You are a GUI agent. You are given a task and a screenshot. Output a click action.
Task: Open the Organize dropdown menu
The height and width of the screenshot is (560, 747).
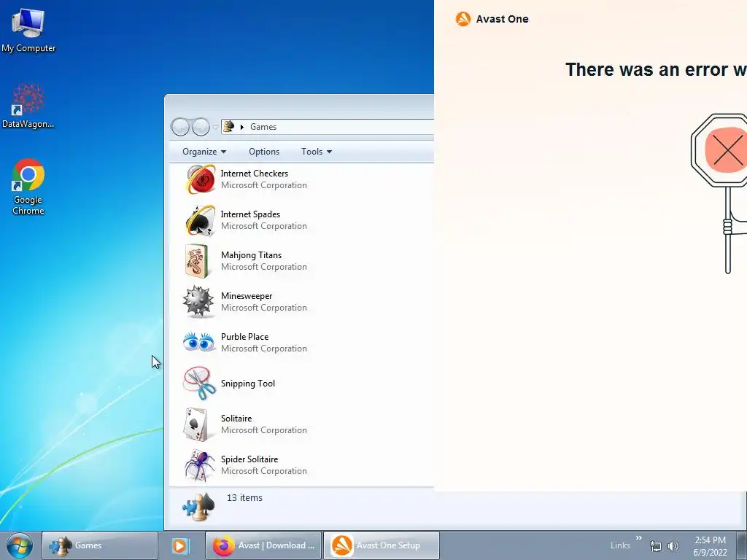204,152
